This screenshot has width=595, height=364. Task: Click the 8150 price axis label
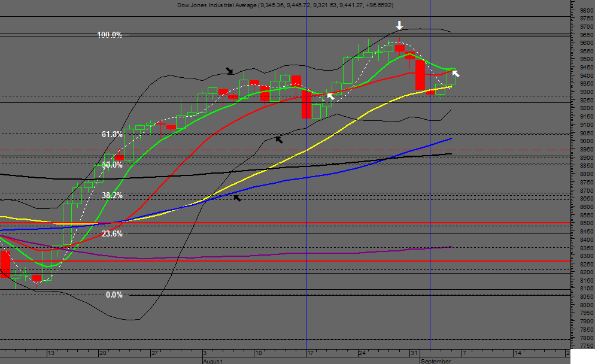coord(587,280)
